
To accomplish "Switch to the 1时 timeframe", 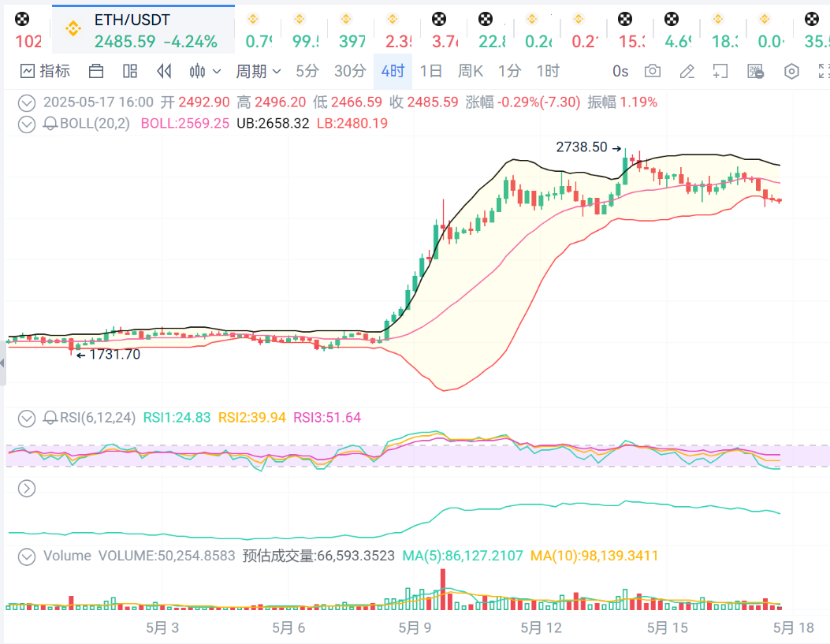I will [x=548, y=71].
